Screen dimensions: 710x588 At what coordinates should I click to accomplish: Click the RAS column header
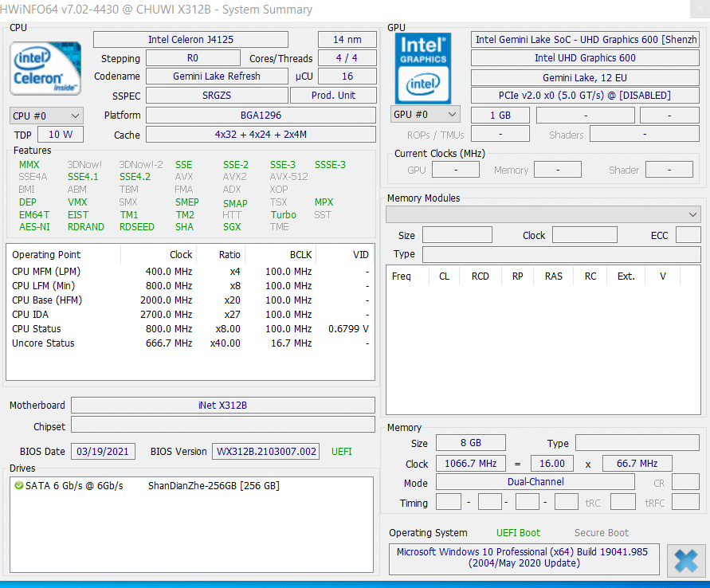click(553, 276)
